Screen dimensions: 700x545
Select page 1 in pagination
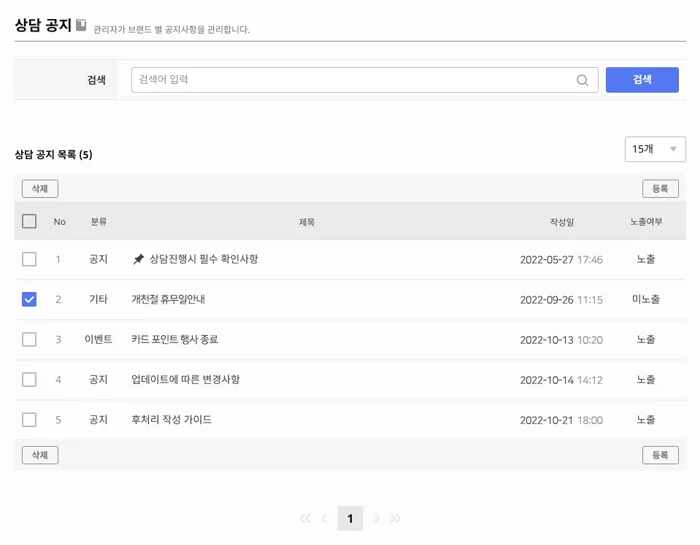[x=350, y=519]
